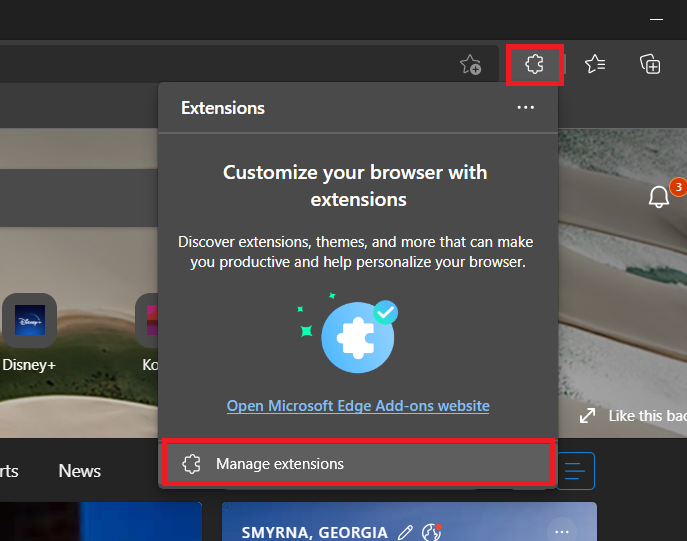The width and height of the screenshot is (687, 541).
Task: Click the Like this background text
Action: tap(648, 416)
